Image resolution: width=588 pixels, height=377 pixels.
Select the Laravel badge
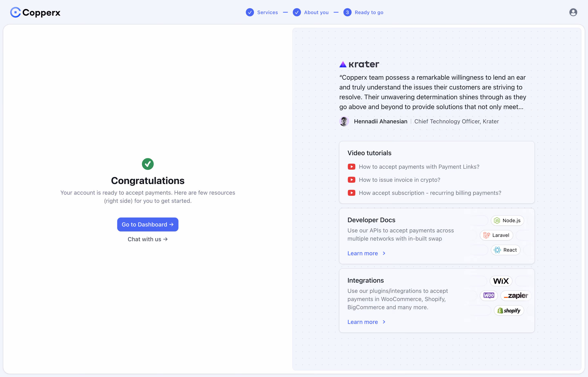497,235
